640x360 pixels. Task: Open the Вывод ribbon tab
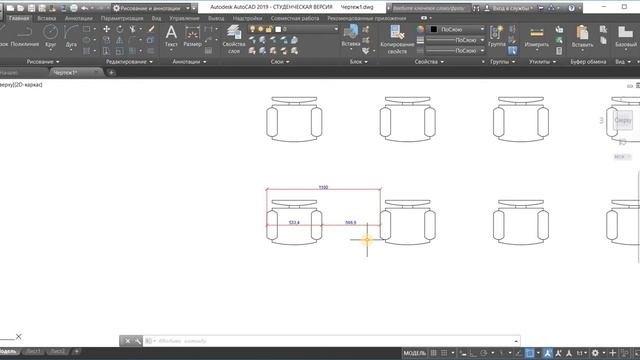click(216, 18)
